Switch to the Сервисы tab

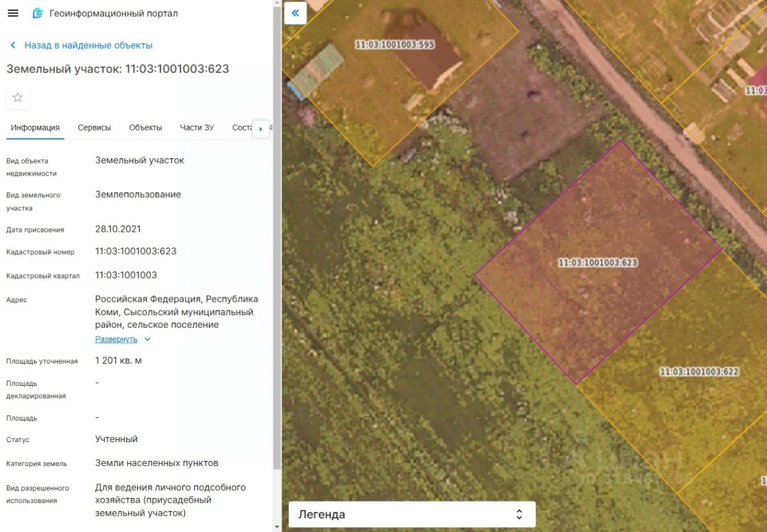(x=94, y=128)
